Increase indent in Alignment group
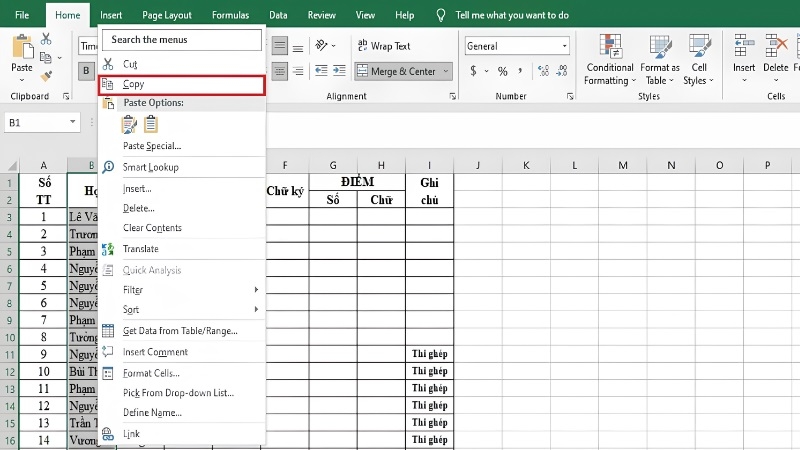This screenshot has width=800, height=450. [x=339, y=70]
